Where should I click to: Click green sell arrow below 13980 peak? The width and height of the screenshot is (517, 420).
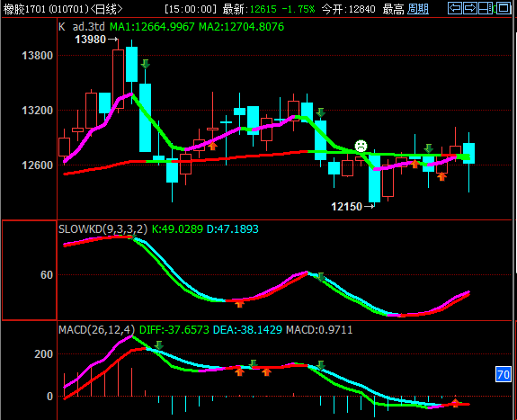pos(146,64)
